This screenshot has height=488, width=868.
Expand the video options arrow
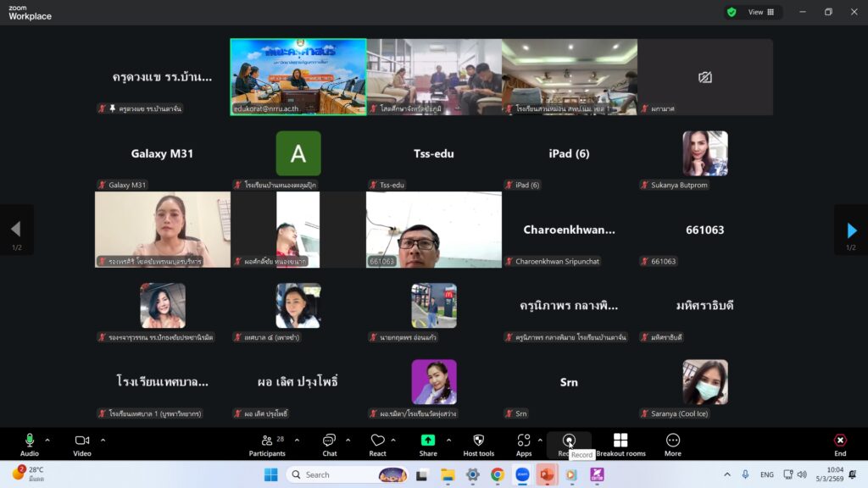point(103,440)
